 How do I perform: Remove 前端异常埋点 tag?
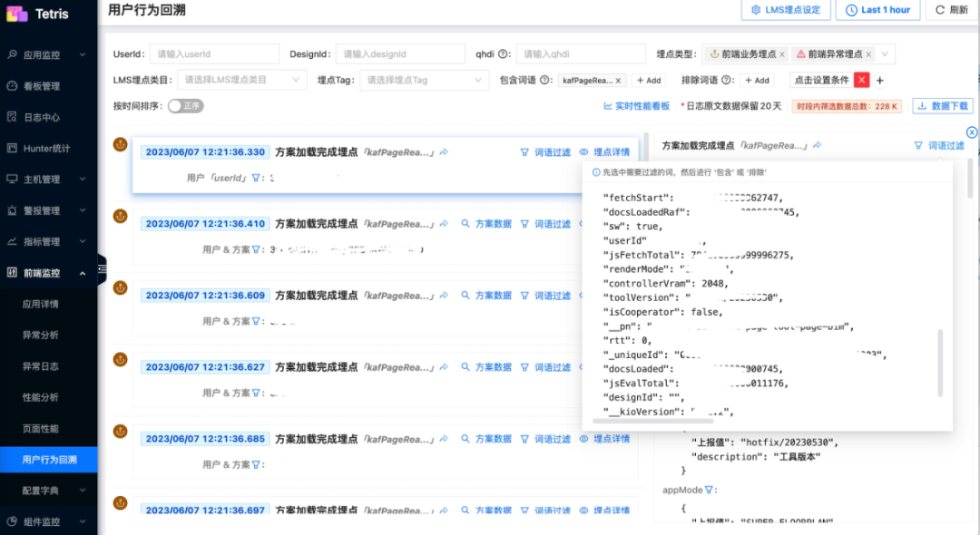[x=868, y=55]
